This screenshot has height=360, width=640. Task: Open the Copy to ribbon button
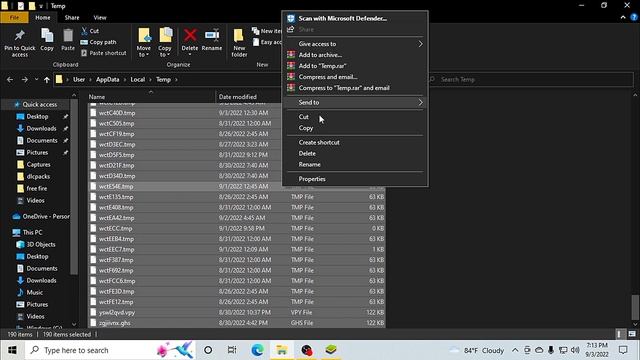pos(165,42)
